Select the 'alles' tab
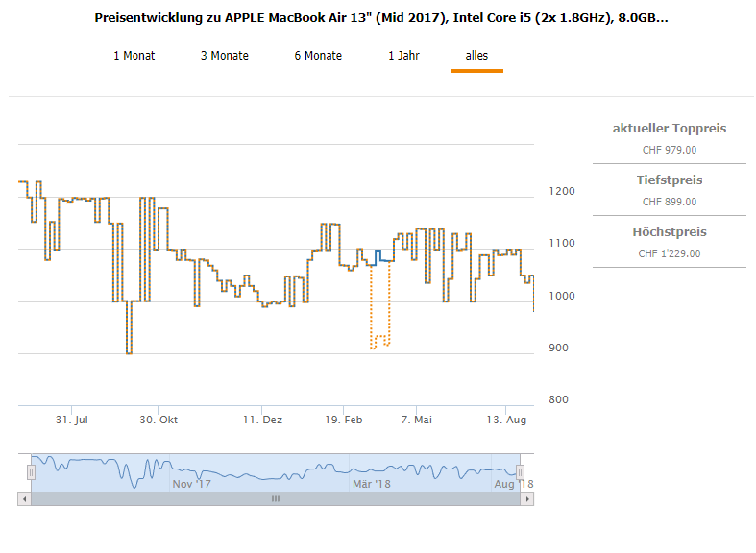The width and height of the screenshot is (756, 553). point(476,56)
